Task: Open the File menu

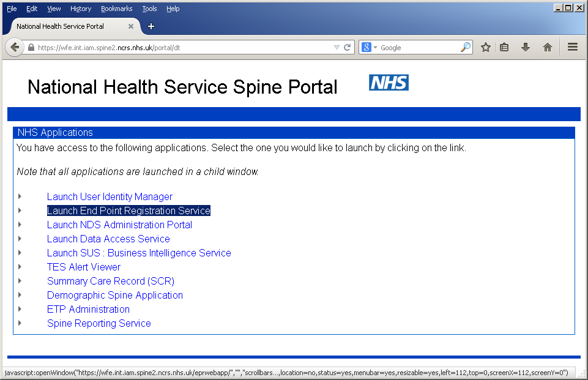Action: [x=12, y=9]
